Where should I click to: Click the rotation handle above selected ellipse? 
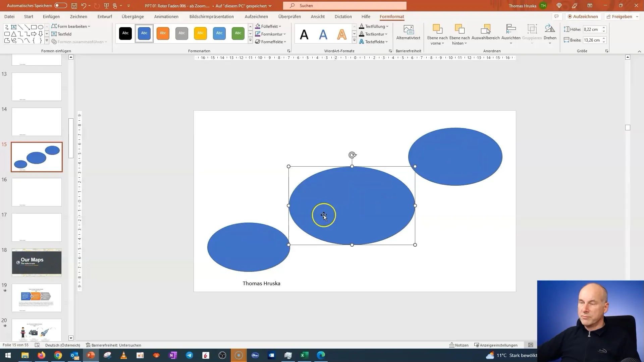point(352,155)
